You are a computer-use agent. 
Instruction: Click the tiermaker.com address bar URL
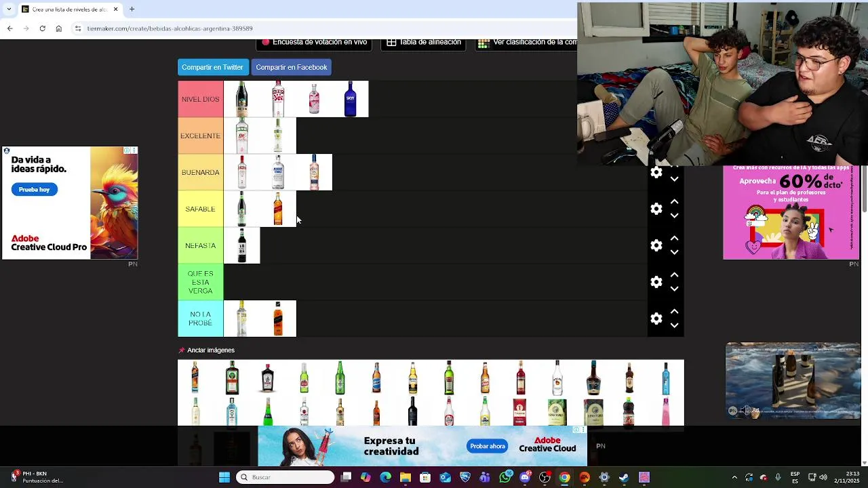[170, 28]
